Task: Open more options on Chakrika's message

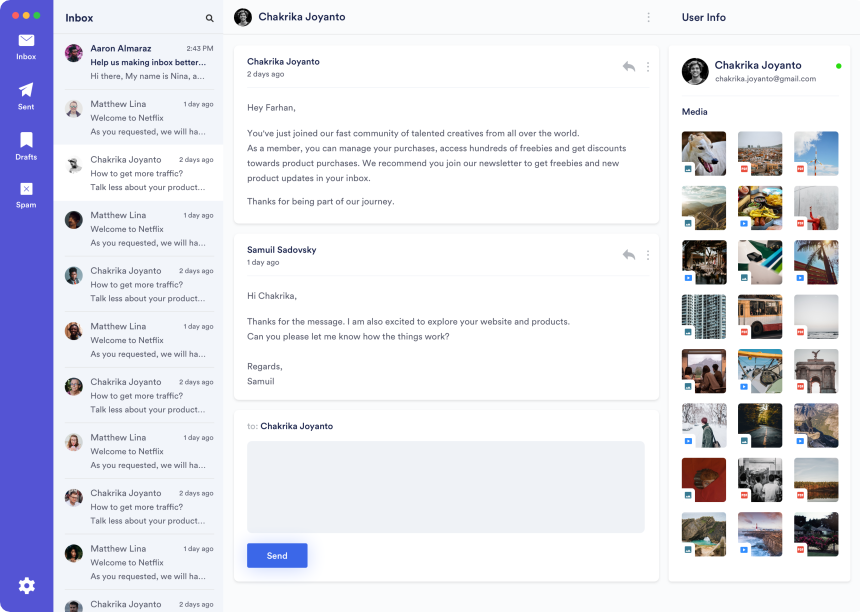Action: pos(648,67)
